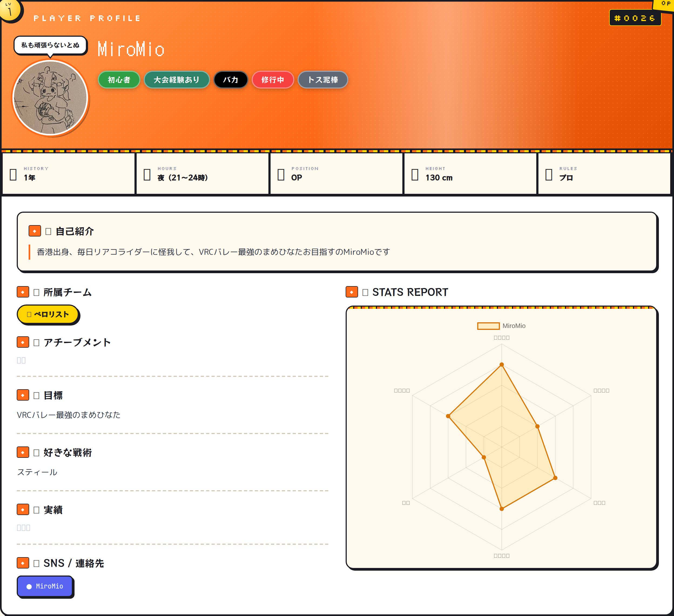Click the orange icon beside 好きな戦術

23,452
